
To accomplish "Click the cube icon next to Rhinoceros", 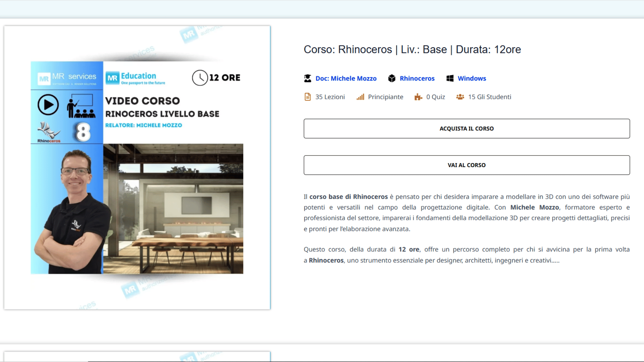I will pyautogui.click(x=392, y=78).
